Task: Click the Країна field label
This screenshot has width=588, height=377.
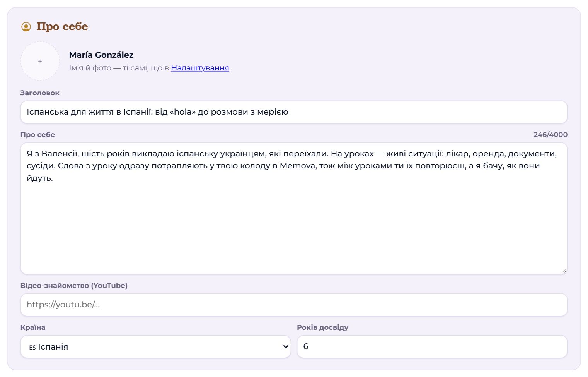Action: [33, 327]
